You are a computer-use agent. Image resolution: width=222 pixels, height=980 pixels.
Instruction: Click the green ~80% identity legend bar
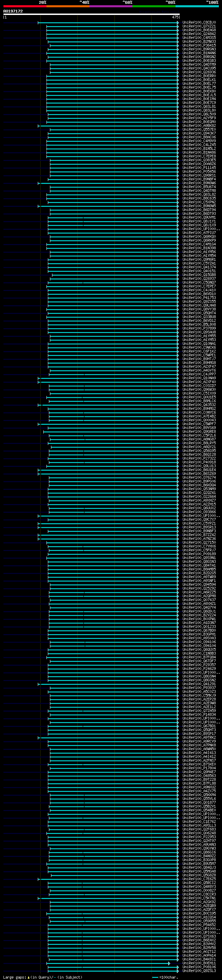(154, 6)
